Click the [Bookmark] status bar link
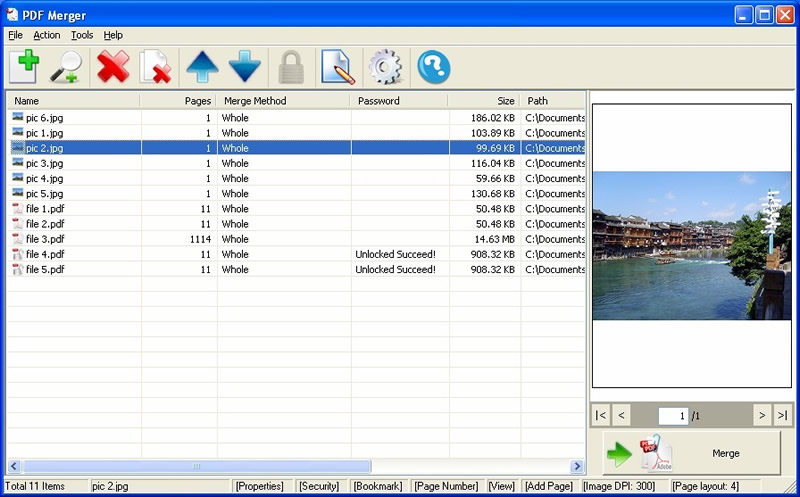This screenshot has height=497, width=800. [x=378, y=486]
